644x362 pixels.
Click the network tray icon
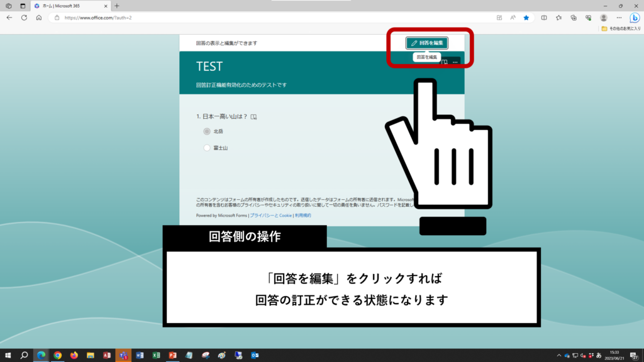click(x=575, y=356)
